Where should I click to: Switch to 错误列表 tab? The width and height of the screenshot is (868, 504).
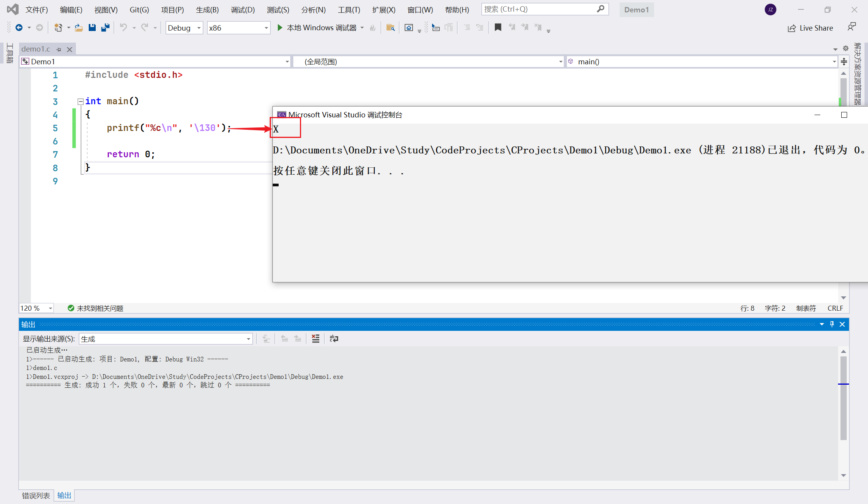(x=36, y=495)
